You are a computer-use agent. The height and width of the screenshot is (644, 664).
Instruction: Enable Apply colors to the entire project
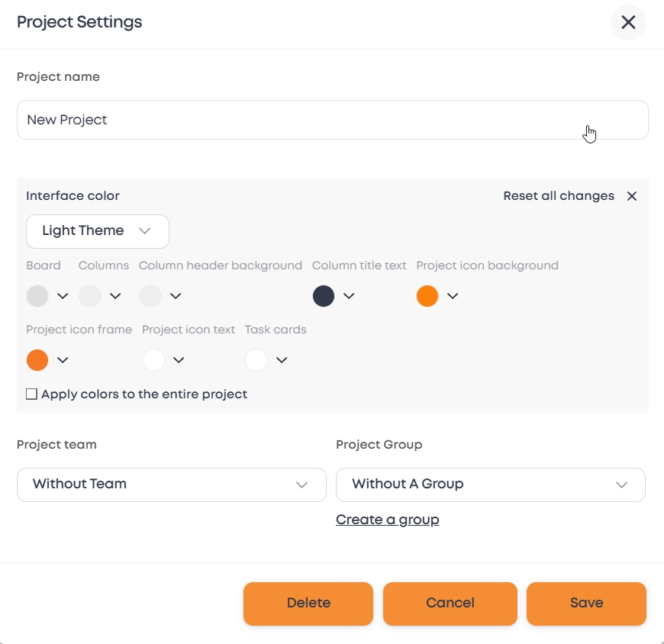click(x=32, y=394)
